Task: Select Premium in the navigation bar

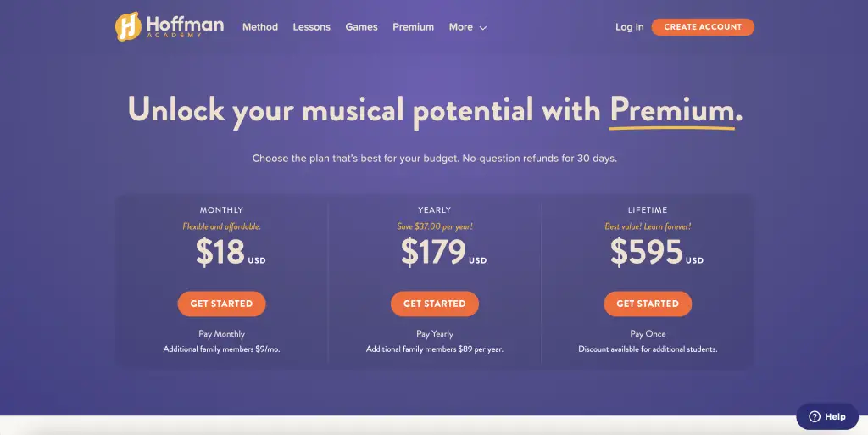Action: [x=414, y=26]
